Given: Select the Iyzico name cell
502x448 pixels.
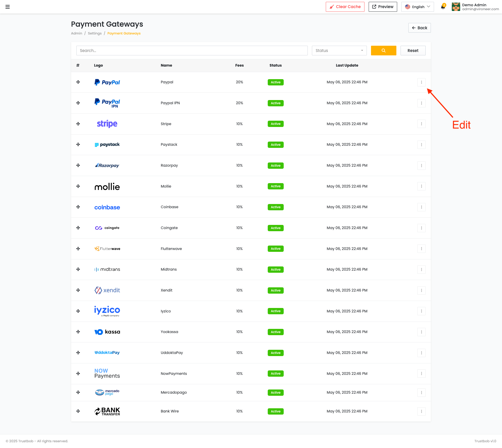Looking at the screenshot, I should (166, 311).
